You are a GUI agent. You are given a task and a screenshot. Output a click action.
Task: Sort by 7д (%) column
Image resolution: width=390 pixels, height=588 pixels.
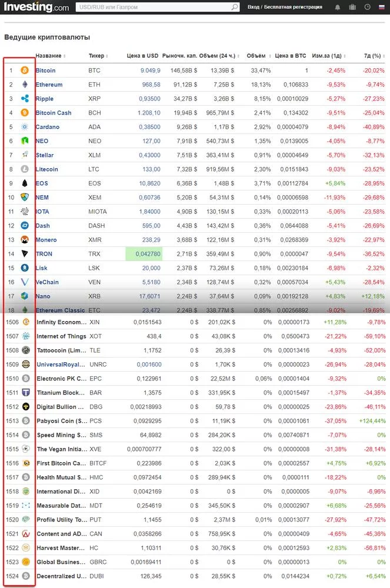pos(373,56)
